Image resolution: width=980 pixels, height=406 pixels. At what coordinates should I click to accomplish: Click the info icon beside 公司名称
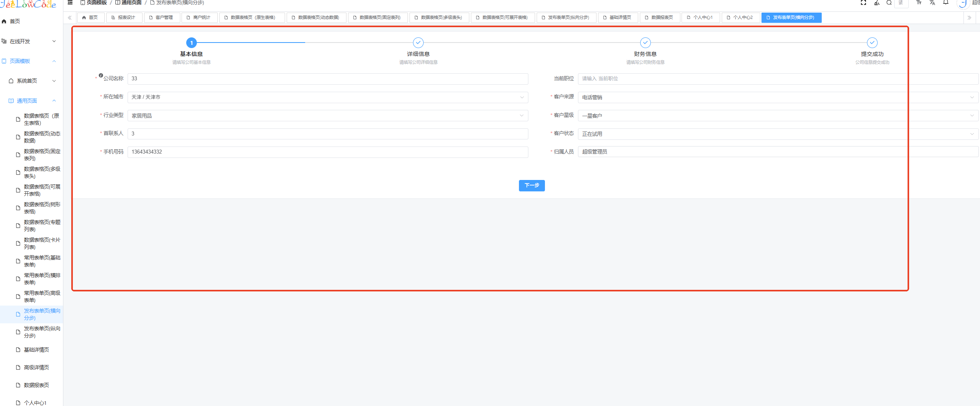[x=101, y=76]
